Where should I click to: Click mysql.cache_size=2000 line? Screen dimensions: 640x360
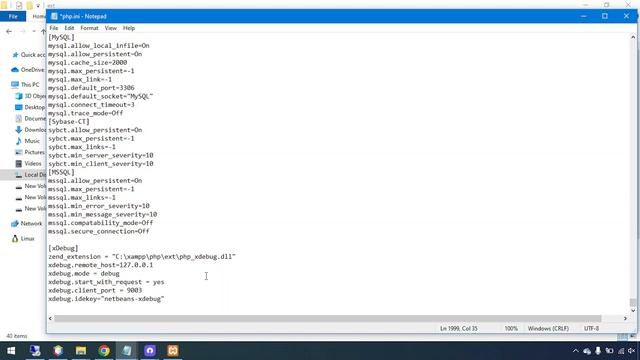(x=87, y=62)
